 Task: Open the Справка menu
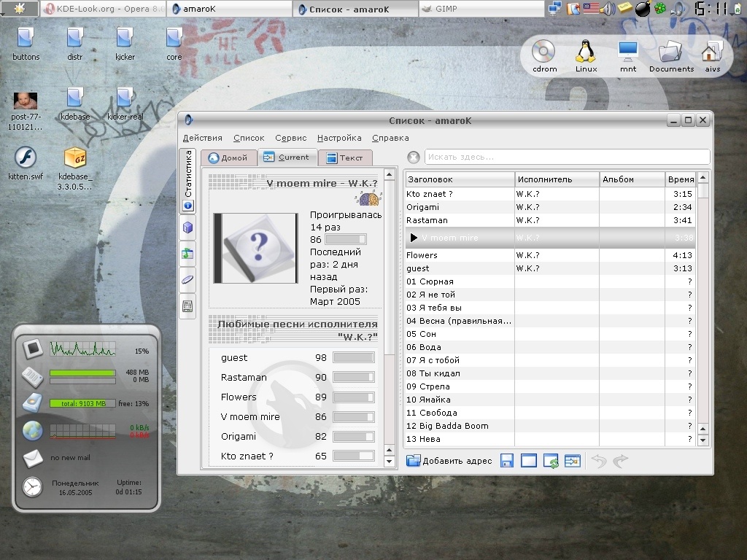(x=390, y=138)
